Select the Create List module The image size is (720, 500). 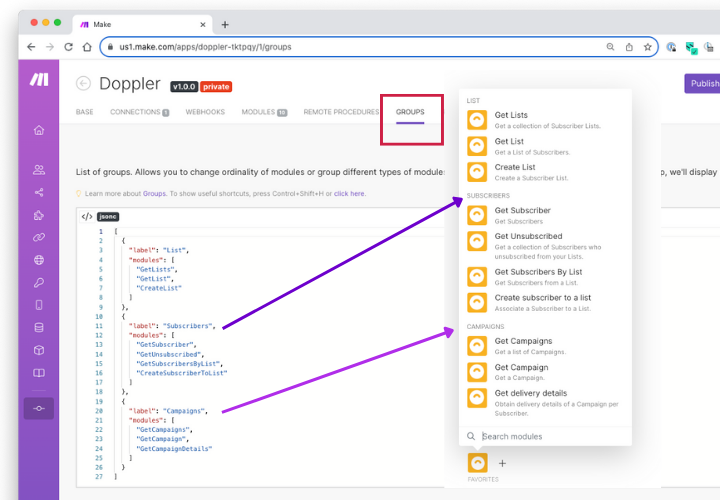click(x=546, y=172)
